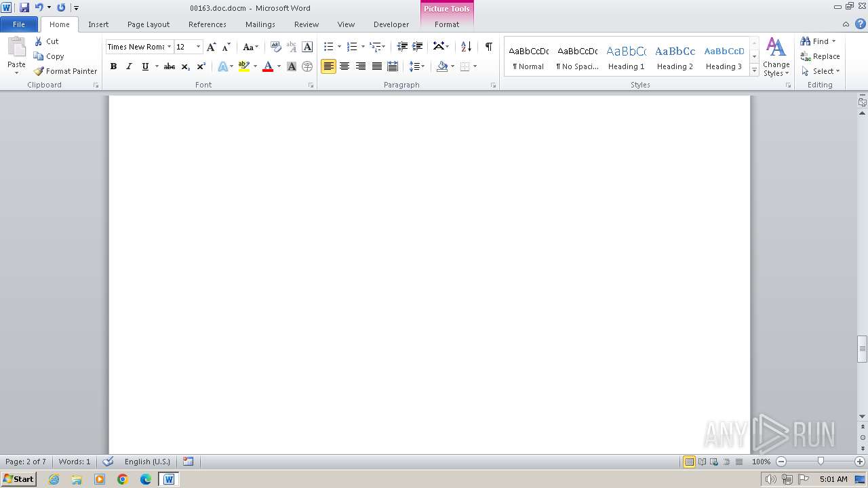Expand the Styles gallery
This screenshot has width=868, height=488.
[x=754, y=70]
